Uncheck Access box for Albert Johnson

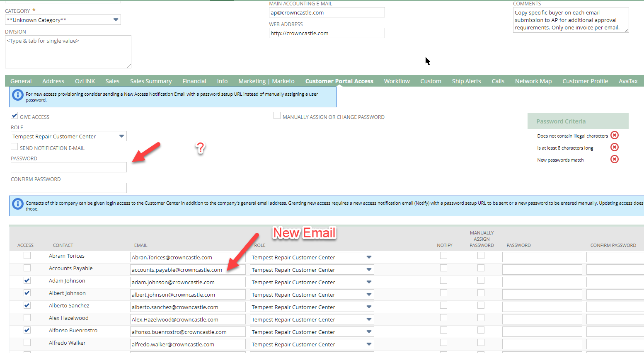[27, 293]
